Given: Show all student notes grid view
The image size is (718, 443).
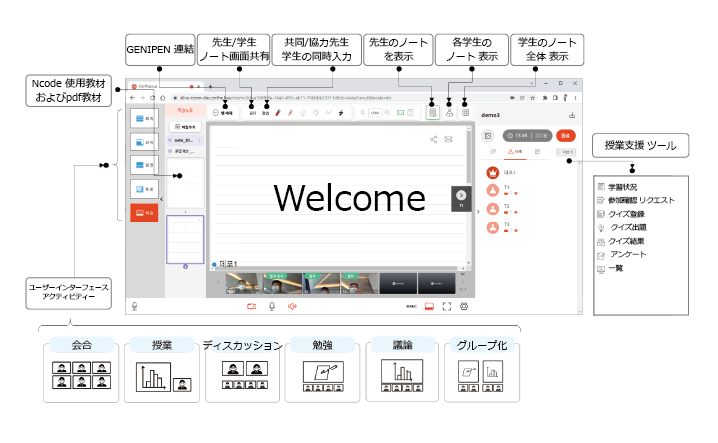Looking at the screenshot, I should point(466,113).
